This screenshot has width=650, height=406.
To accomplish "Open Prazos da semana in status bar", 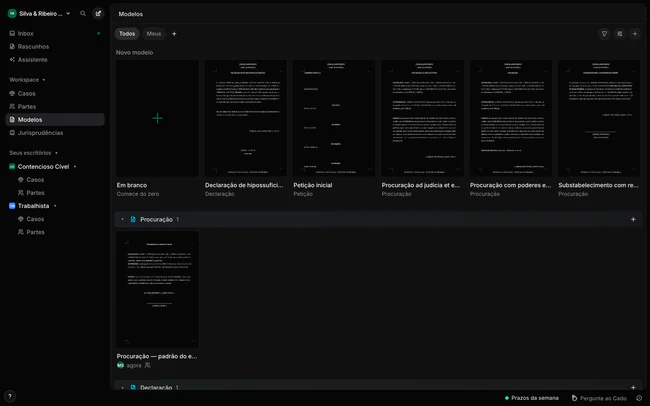I will point(531,398).
